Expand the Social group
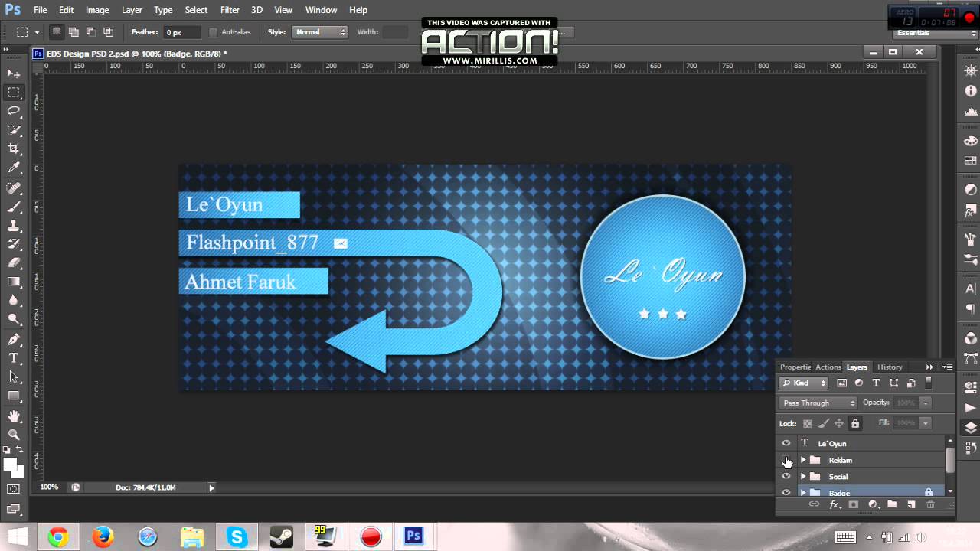Screen dimensions: 980x551 (803, 476)
